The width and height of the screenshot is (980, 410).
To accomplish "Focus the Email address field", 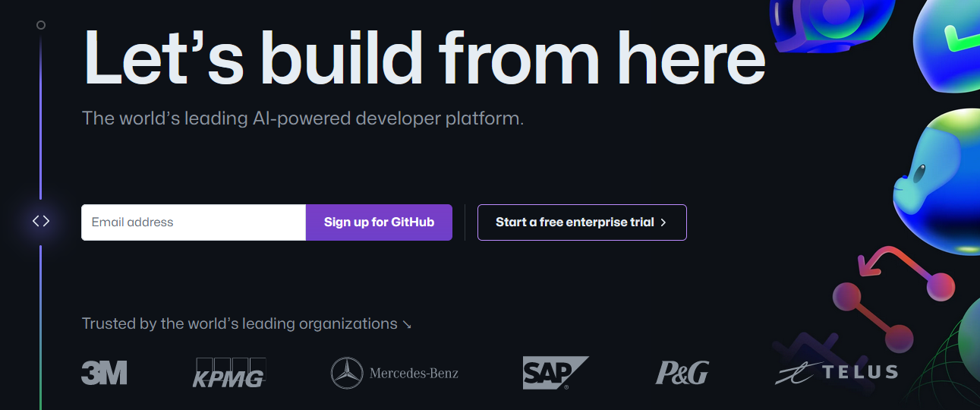I will pos(194,222).
